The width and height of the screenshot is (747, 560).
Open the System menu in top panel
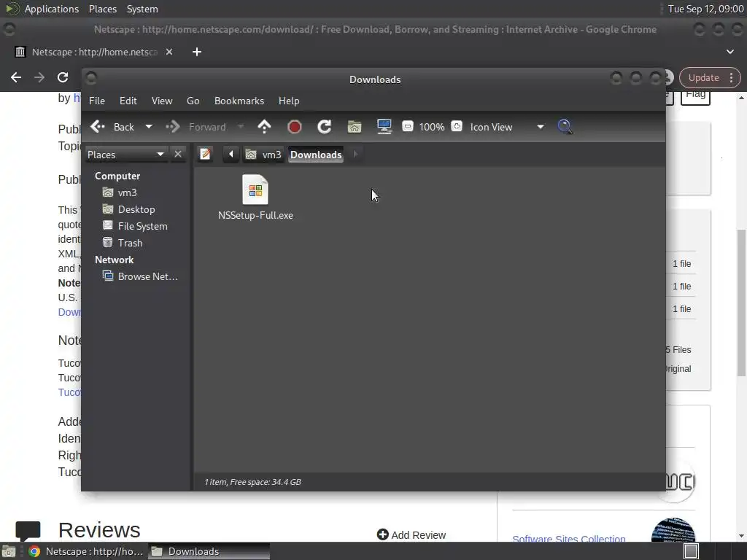(x=142, y=9)
